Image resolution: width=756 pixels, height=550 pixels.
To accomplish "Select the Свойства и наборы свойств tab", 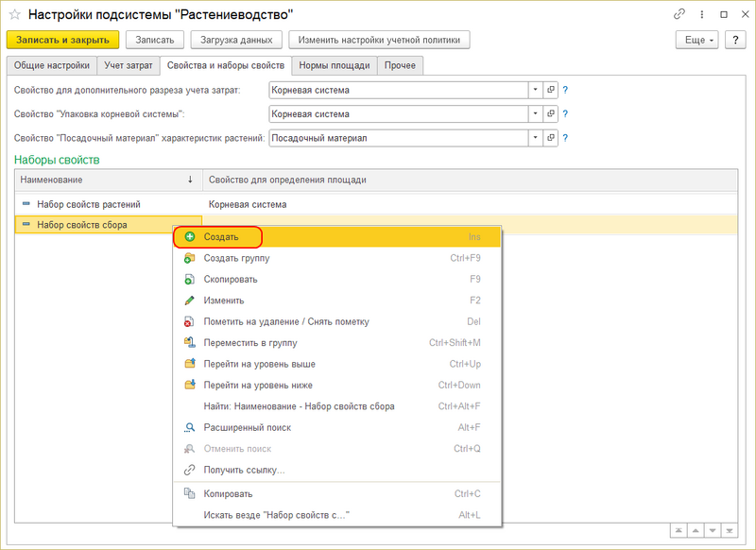I will point(226,65).
